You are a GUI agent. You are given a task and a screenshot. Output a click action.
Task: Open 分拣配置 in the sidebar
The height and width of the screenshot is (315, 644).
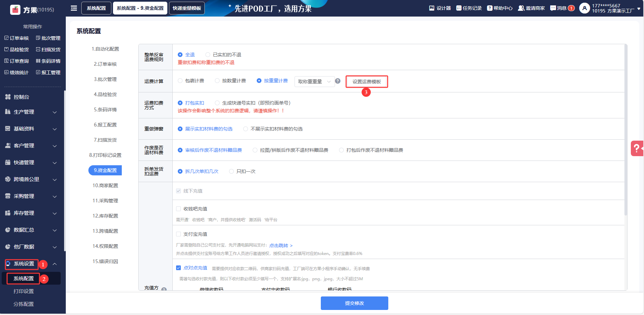tap(24, 304)
